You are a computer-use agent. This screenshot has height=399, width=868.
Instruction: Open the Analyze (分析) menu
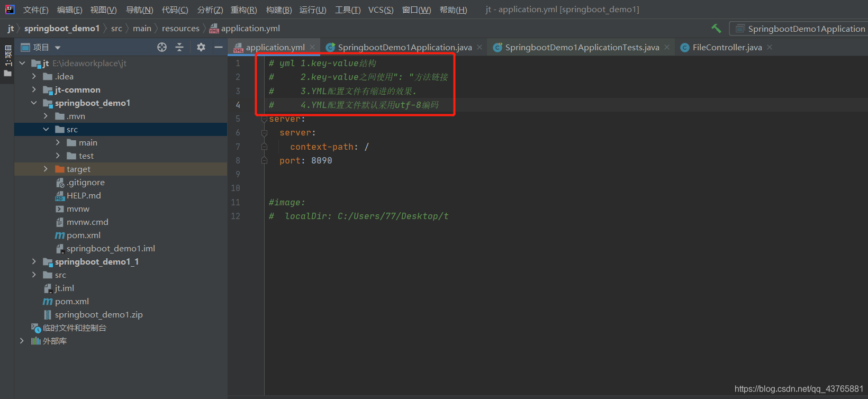(210, 10)
